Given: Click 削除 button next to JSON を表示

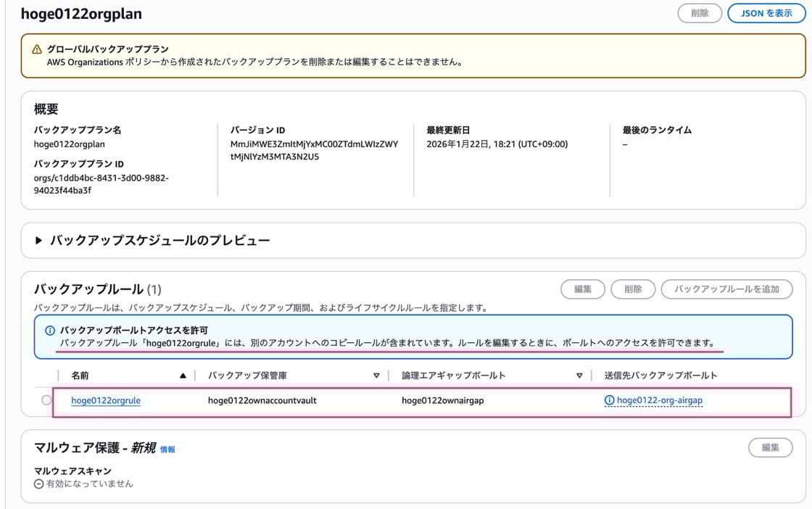Looking at the screenshot, I should 700,13.
